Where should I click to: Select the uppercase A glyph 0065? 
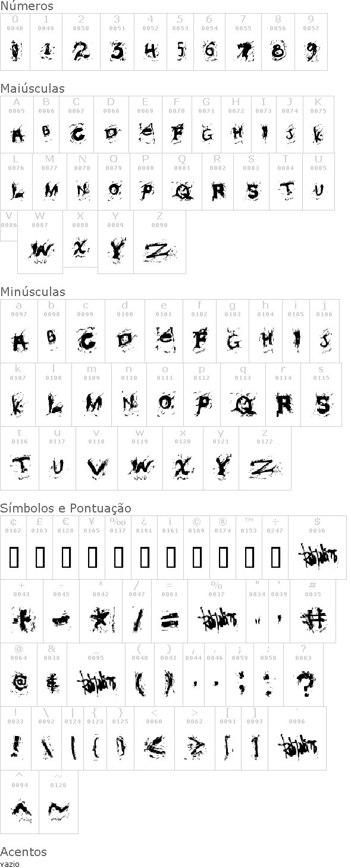pyautogui.click(x=17, y=125)
